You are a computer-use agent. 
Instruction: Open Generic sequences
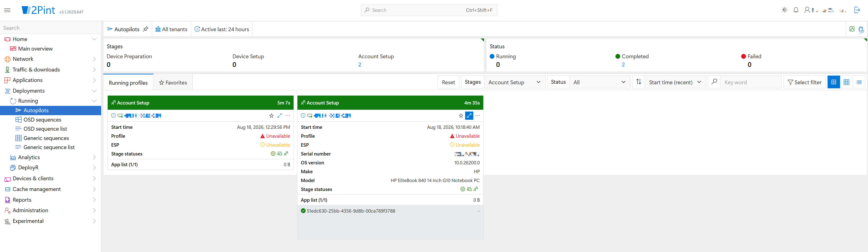click(x=46, y=138)
